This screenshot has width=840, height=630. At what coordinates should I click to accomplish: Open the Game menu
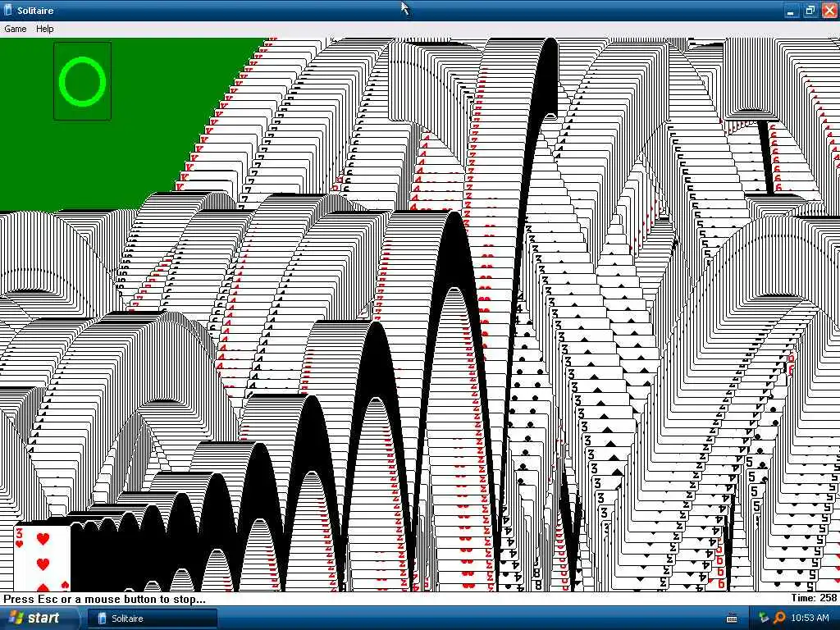click(x=15, y=29)
